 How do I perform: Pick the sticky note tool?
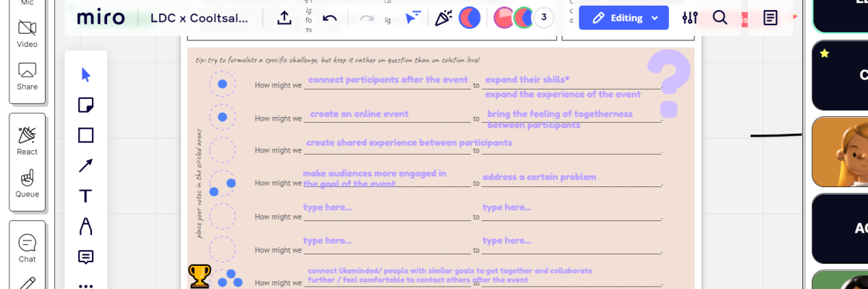86,105
